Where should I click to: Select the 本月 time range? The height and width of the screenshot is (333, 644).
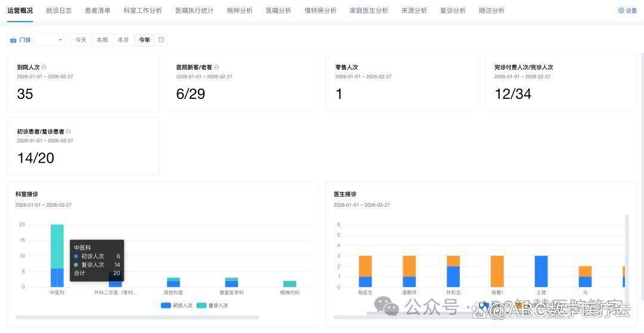pyautogui.click(x=123, y=40)
